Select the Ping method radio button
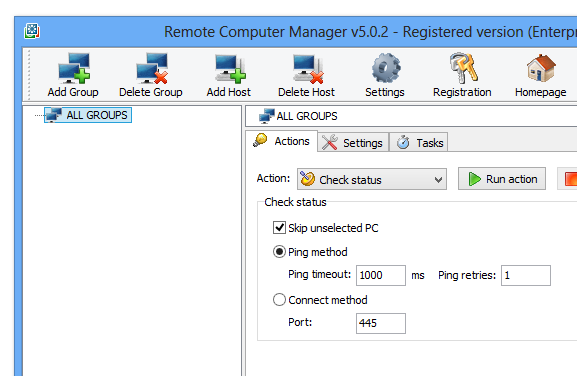Viewport: 577px width, 376px height. click(279, 252)
